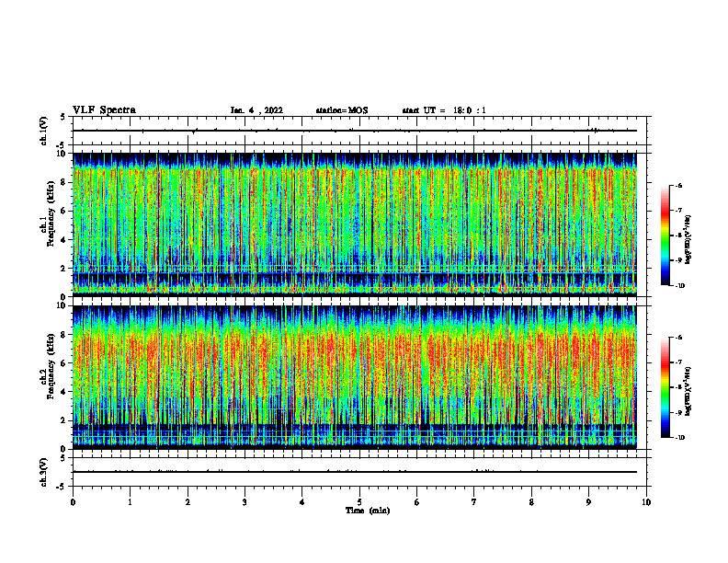
Task: Click the "-10" tick on ch.2 colorbar
Action: coord(680,438)
